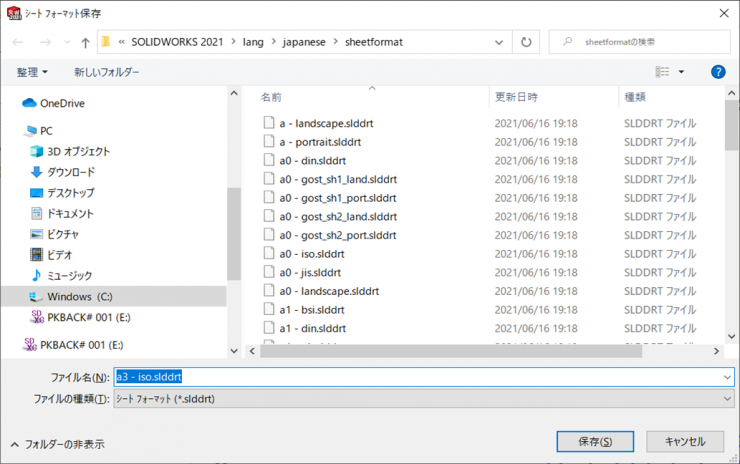Click japanese breadcrumb segment
Viewport: 740px width, 464px height.
click(x=304, y=42)
